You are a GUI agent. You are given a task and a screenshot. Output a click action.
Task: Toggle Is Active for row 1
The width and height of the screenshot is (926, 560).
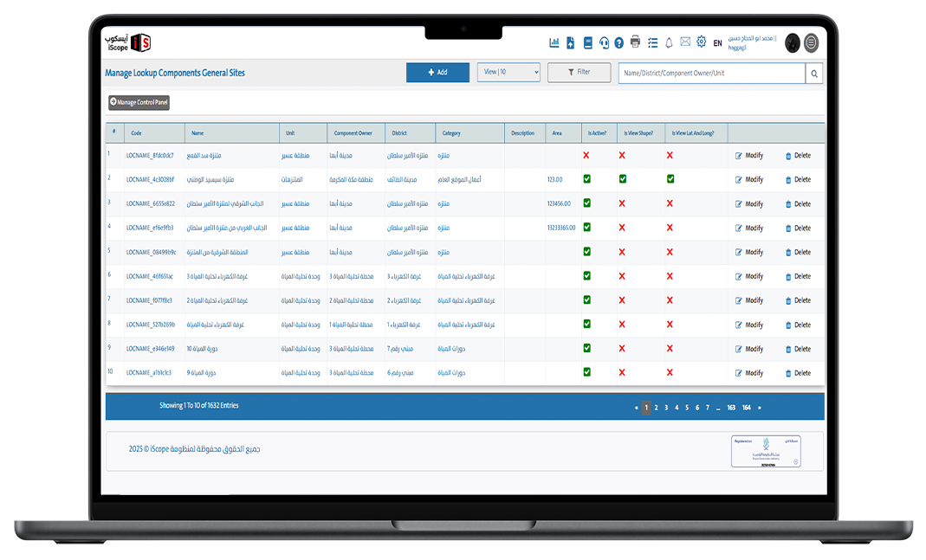click(586, 156)
